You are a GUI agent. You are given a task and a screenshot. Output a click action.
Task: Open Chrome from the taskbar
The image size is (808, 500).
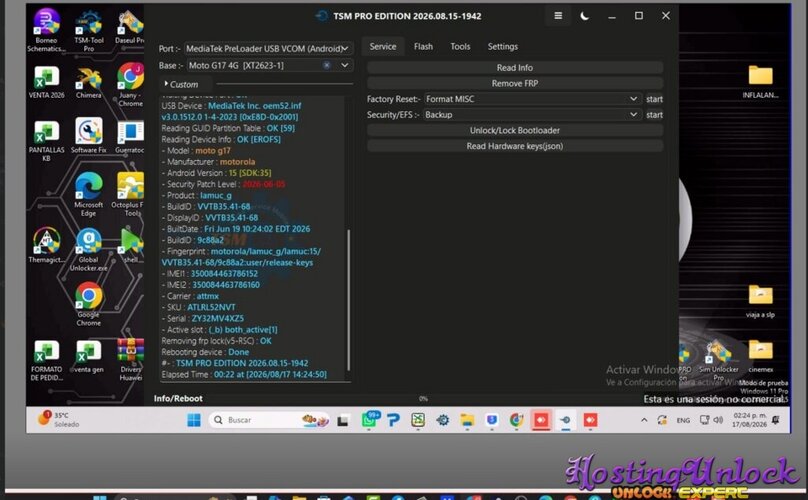(x=516, y=420)
